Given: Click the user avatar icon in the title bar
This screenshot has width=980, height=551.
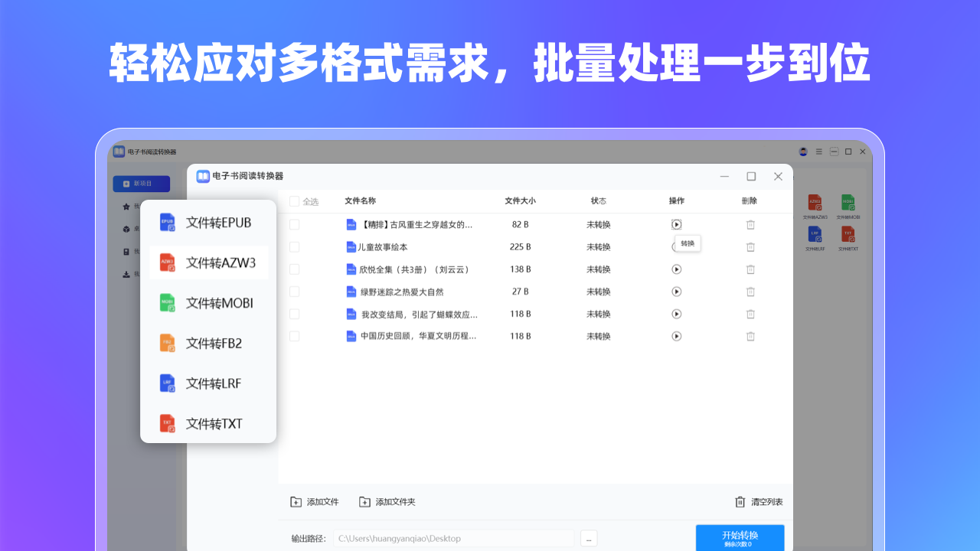Looking at the screenshot, I should [x=804, y=152].
